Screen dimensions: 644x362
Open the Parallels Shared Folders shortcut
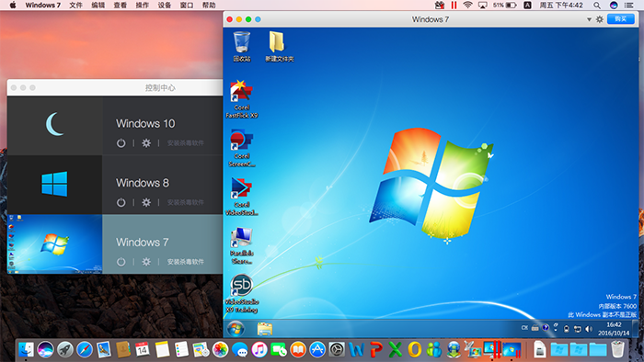241,245
